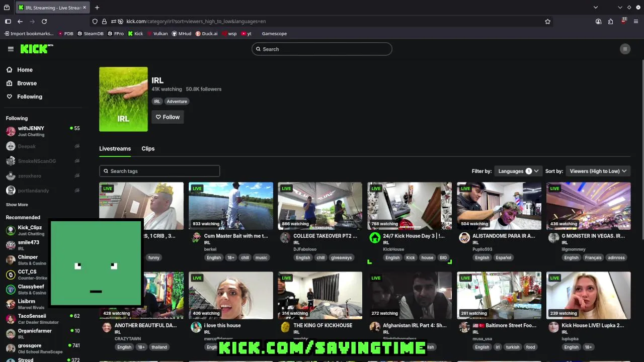Click the berkel streamer avatar

(196, 237)
